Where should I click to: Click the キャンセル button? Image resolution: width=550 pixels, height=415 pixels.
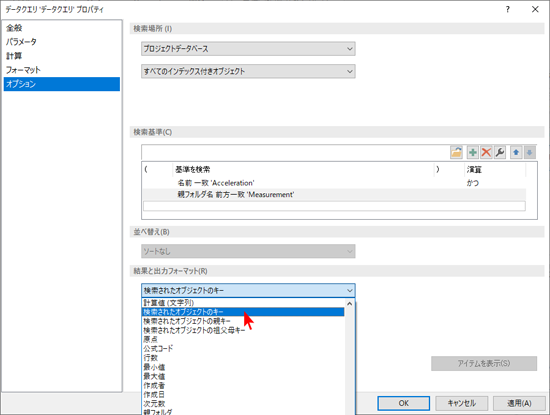coord(462,403)
